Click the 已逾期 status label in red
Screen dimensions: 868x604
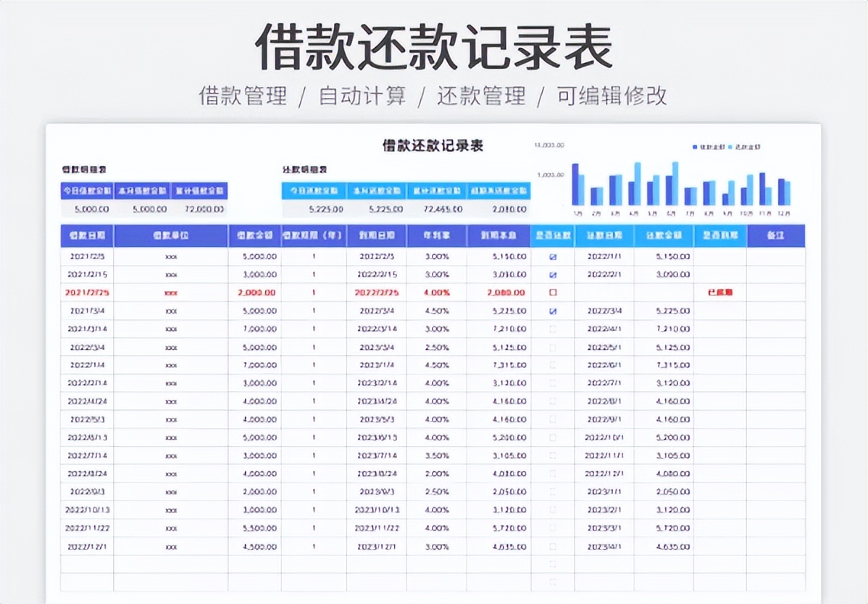(x=719, y=293)
